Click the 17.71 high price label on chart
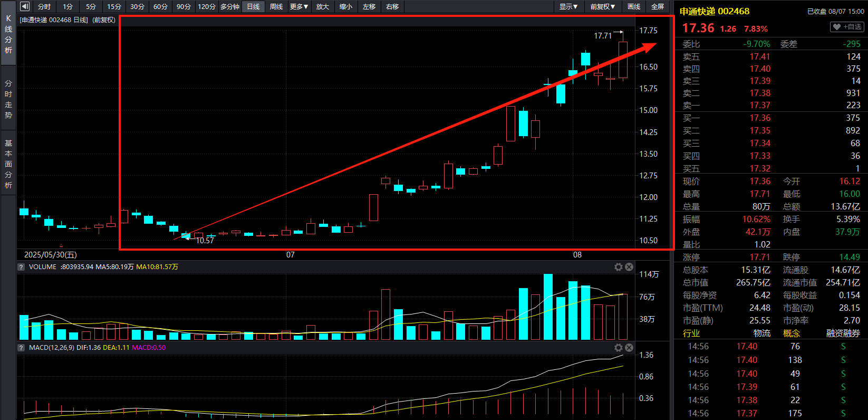This screenshot has height=420, width=868. tap(603, 36)
